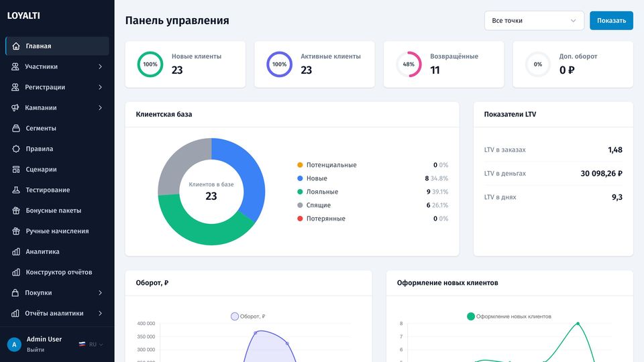Open Правила in the sidebar
The image size is (644, 362).
coord(57,149)
